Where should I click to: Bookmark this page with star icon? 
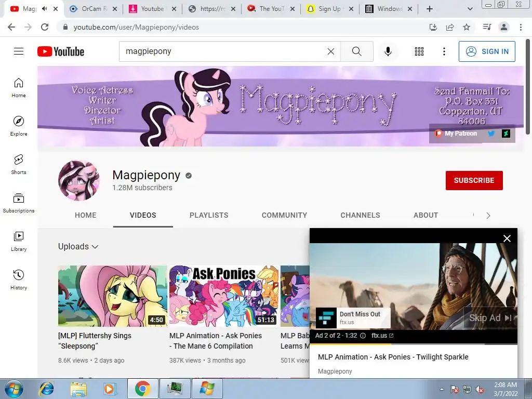click(467, 27)
